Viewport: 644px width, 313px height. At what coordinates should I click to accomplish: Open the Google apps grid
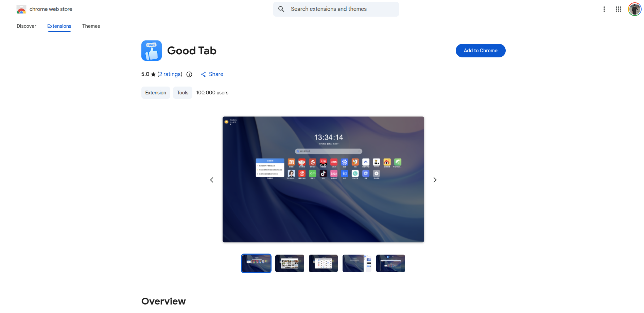pyautogui.click(x=618, y=9)
